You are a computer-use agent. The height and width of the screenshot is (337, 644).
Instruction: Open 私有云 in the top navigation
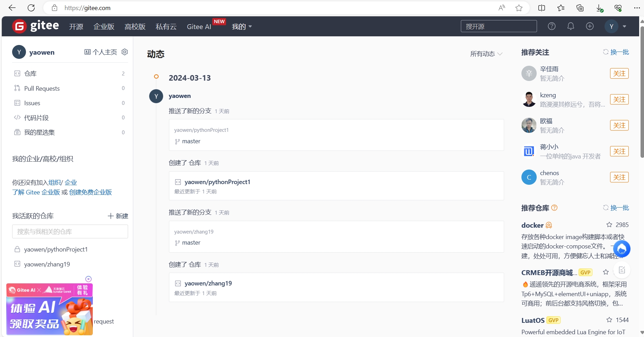pyautogui.click(x=166, y=27)
